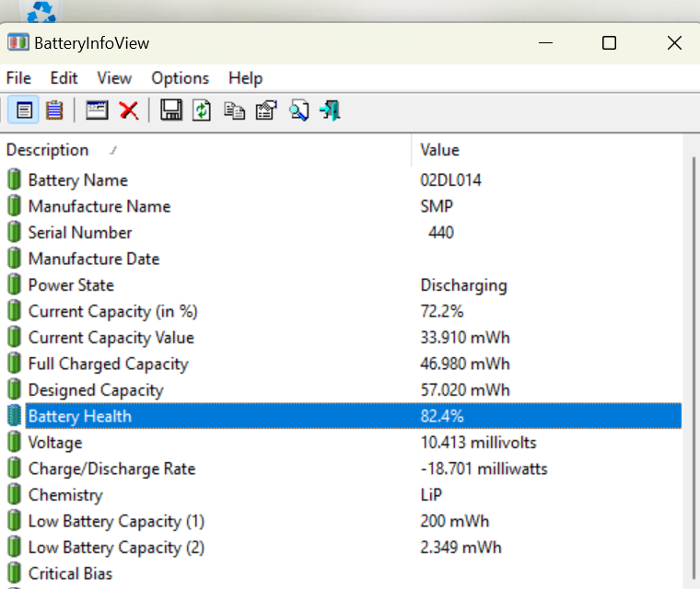Viewport: 700px width, 589px height.
Task: Select the Power State row
Action: click(x=341, y=284)
